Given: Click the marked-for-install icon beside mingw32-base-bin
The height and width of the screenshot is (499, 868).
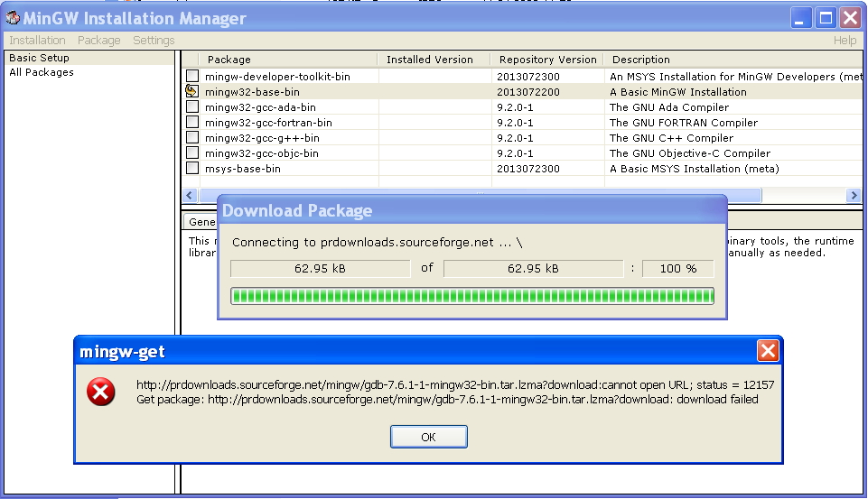Looking at the screenshot, I should point(192,92).
